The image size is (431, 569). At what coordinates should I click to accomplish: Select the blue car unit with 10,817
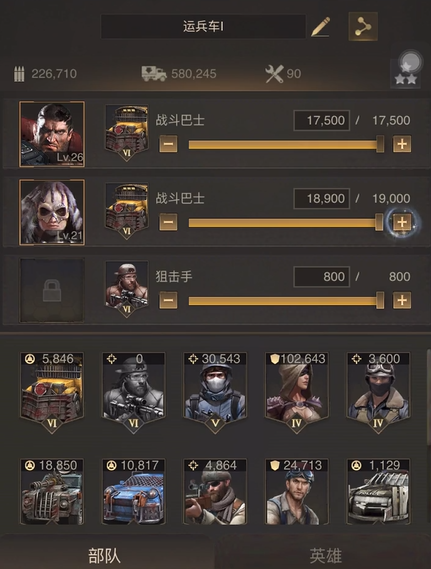(x=134, y=491)
